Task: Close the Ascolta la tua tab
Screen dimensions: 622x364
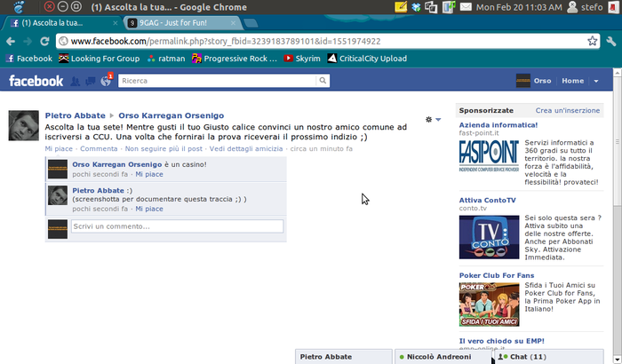Action: (x=115, y=23)
